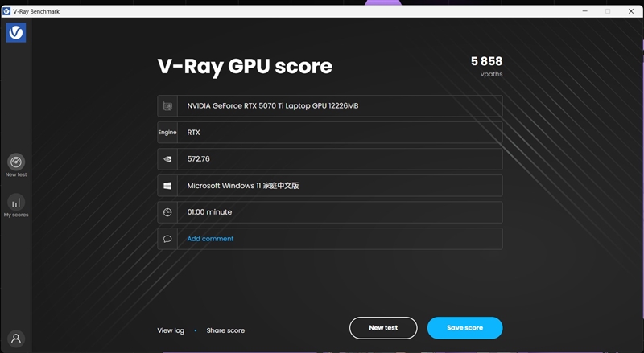The height and width of the screenshot is (353, 644).
Task: Close the V-Ray Benchmark window
Action: [x=631, y=11]
